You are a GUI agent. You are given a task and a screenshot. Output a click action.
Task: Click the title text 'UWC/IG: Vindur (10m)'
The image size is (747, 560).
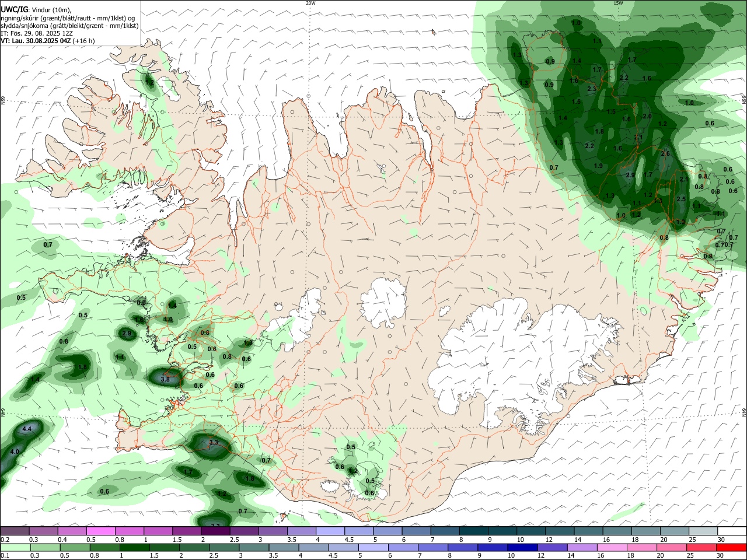tap(36, 10)
